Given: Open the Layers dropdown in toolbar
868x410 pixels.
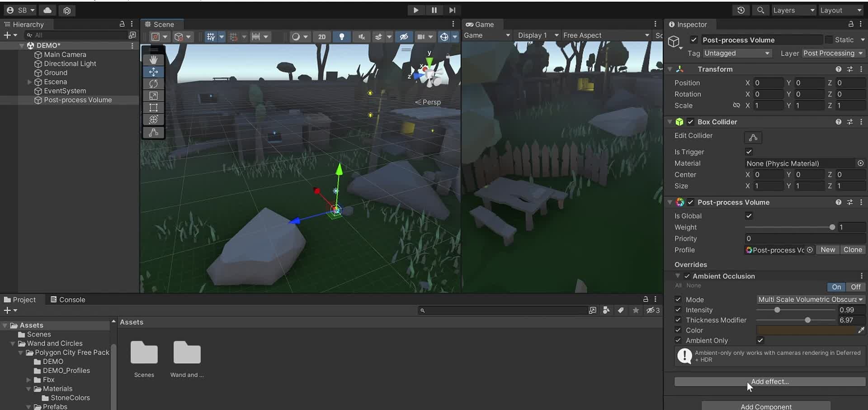Looking at the screenshot, I should 793,10.
